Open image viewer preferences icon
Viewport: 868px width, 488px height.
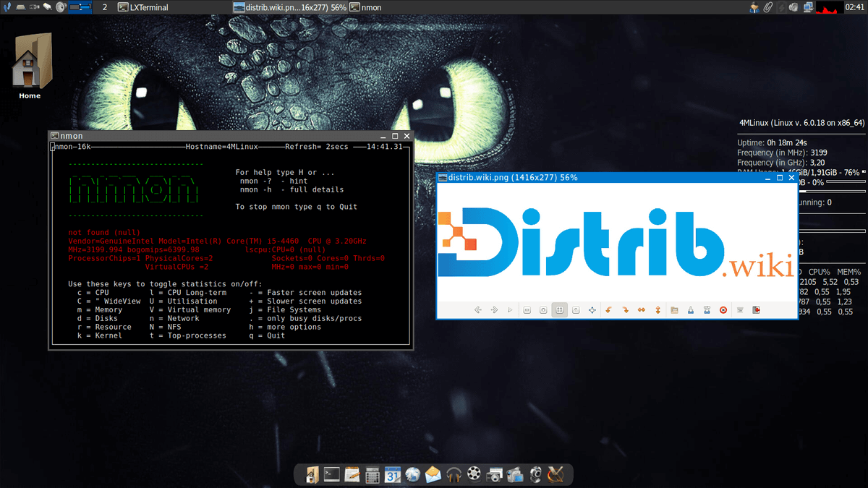(740, 309)
